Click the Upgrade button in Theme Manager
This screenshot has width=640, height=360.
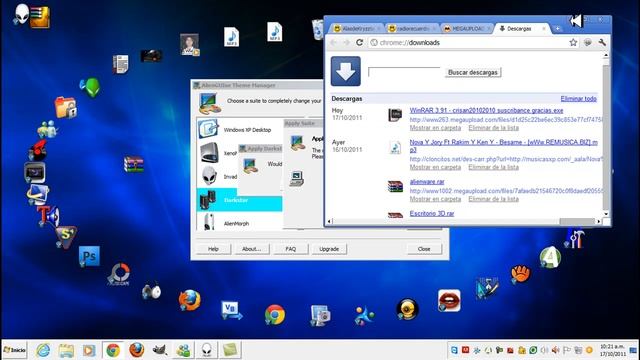pyautogui.click(x=329, y=249)
